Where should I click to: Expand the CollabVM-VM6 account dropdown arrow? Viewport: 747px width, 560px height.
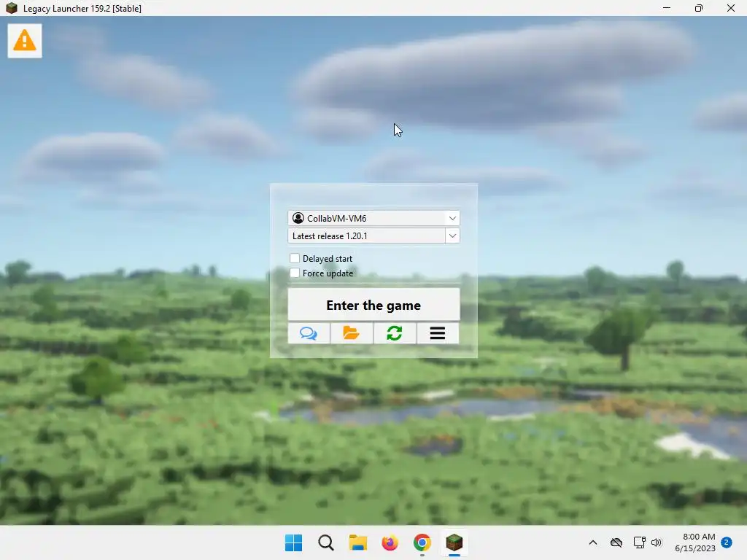click(x=452, y=218)
